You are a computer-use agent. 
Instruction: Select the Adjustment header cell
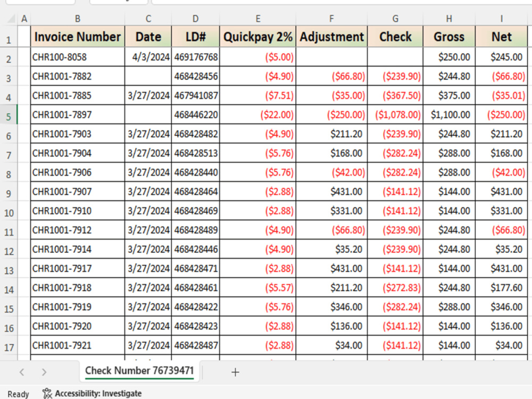(x=331, y=37)
